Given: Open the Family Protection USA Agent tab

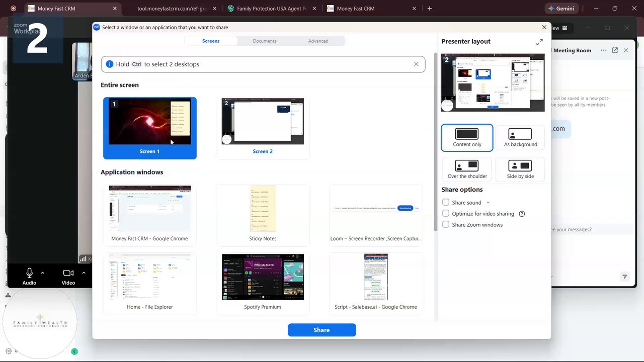Looking at the screenshot, I should (x=271, y=9).
